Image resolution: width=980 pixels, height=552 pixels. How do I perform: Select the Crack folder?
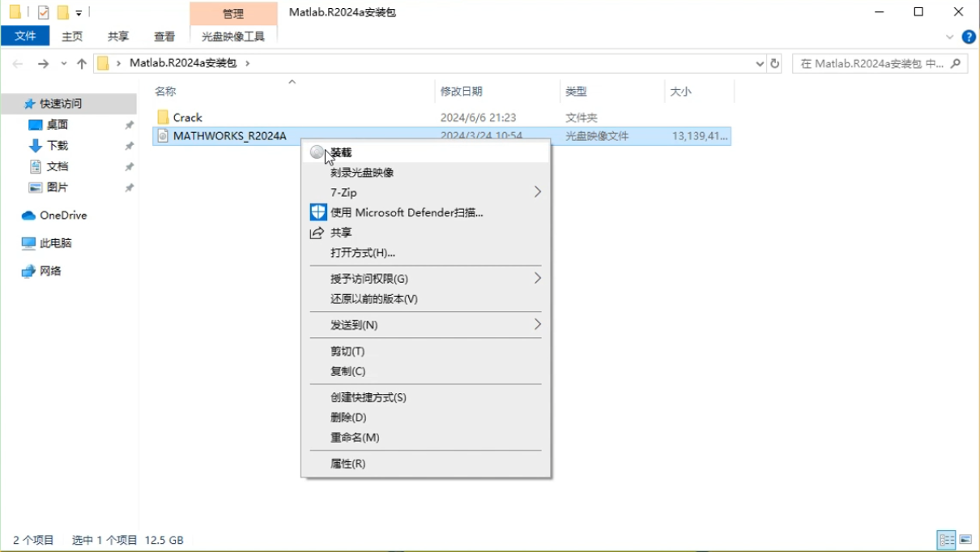[x=187, y=118]
